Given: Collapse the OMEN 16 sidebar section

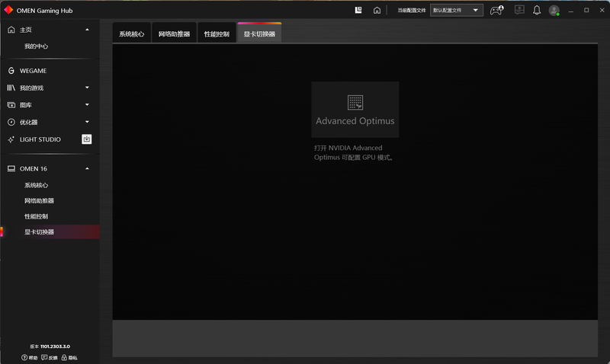Looking at the screenshot, I should 87,168.
